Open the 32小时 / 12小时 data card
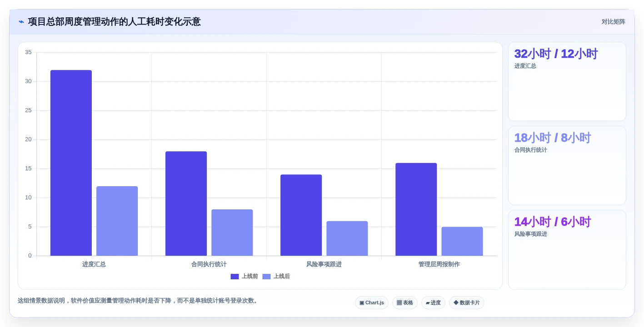The width and height of the screenshot is (644, 327). (567, 82)
